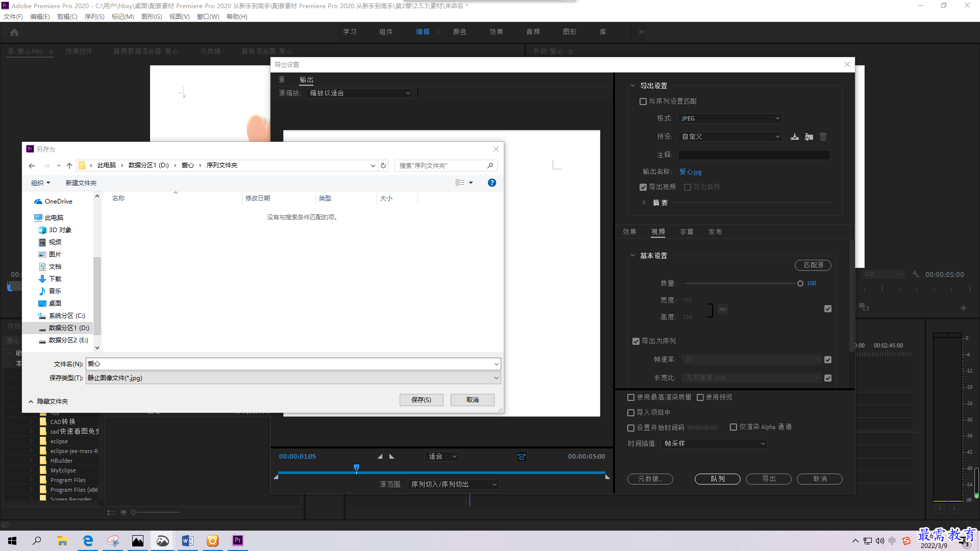This screenshot has height=551, width=980.
Task: Open the File menu
Action: pos(13,17)
